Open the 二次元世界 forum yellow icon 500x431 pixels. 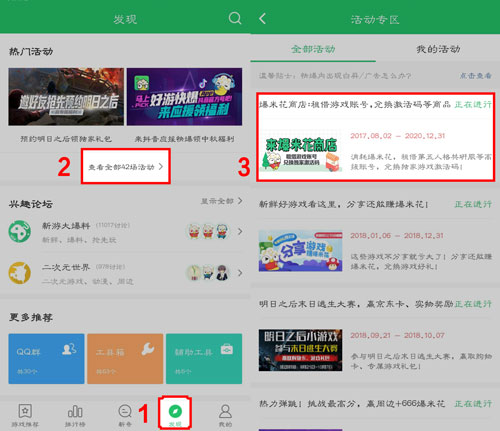click(20, 273)
